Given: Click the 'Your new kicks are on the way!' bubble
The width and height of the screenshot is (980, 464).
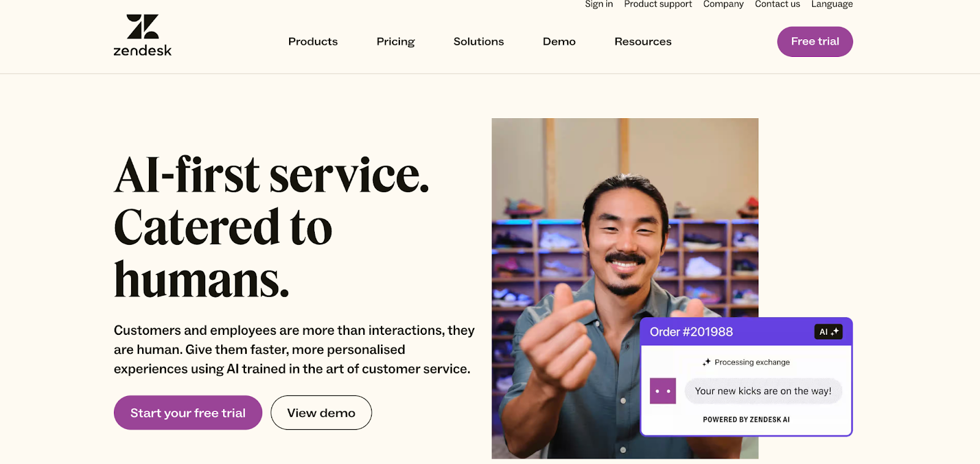Looking at the screenshot, I should [763, 391].
